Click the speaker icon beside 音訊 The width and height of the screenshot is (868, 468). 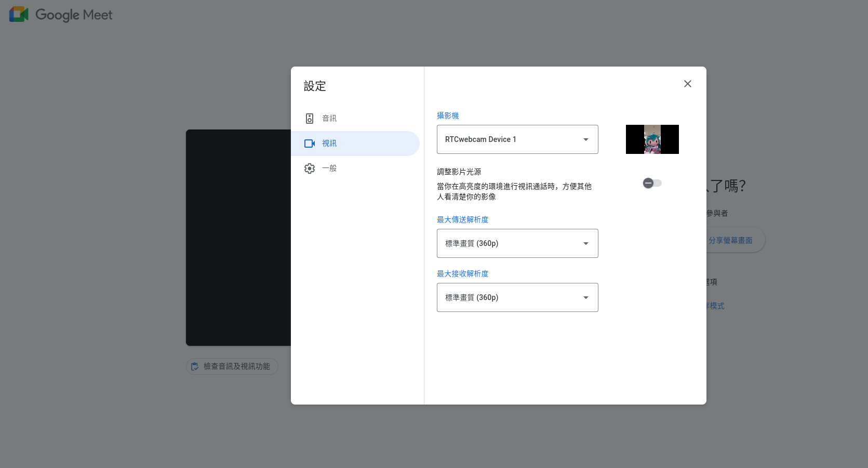[x=310, y=119]
